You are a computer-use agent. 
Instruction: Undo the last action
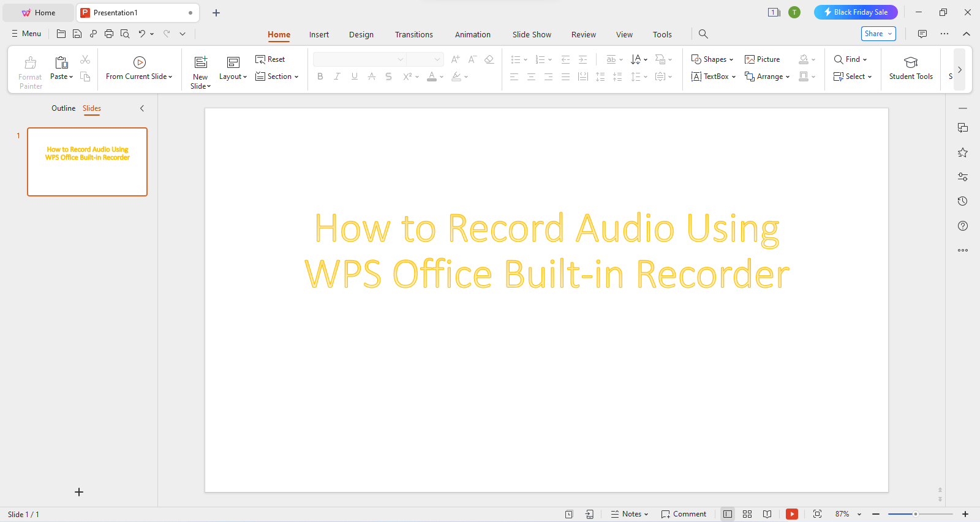pos(141,34)
